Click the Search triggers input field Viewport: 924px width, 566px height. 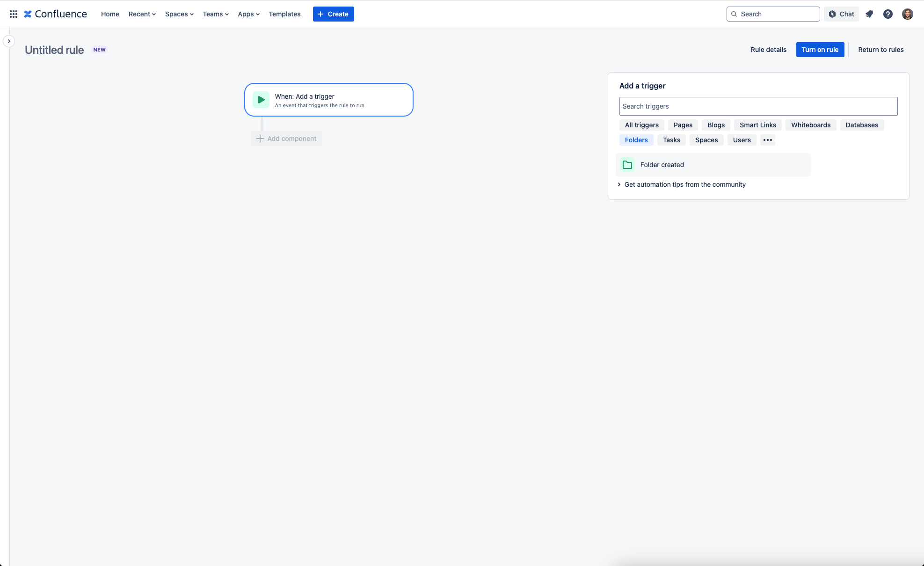coord(758,106)
